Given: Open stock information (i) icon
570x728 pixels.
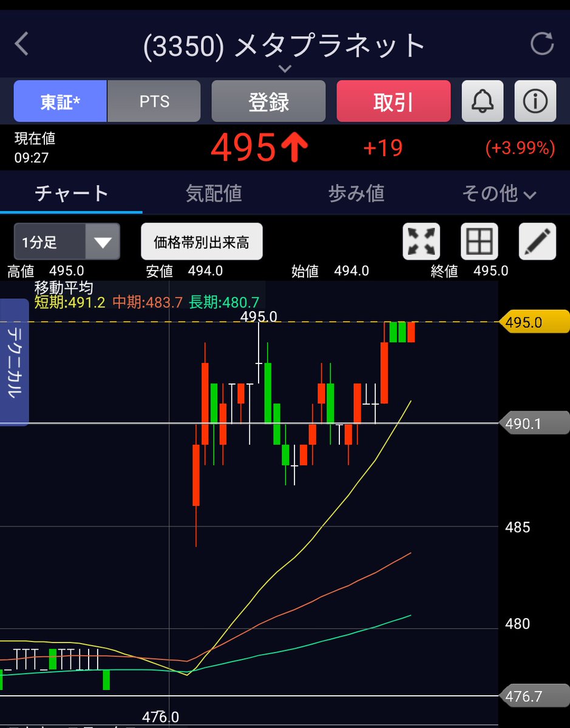Looking at the screenshot, I should (535, 101).
